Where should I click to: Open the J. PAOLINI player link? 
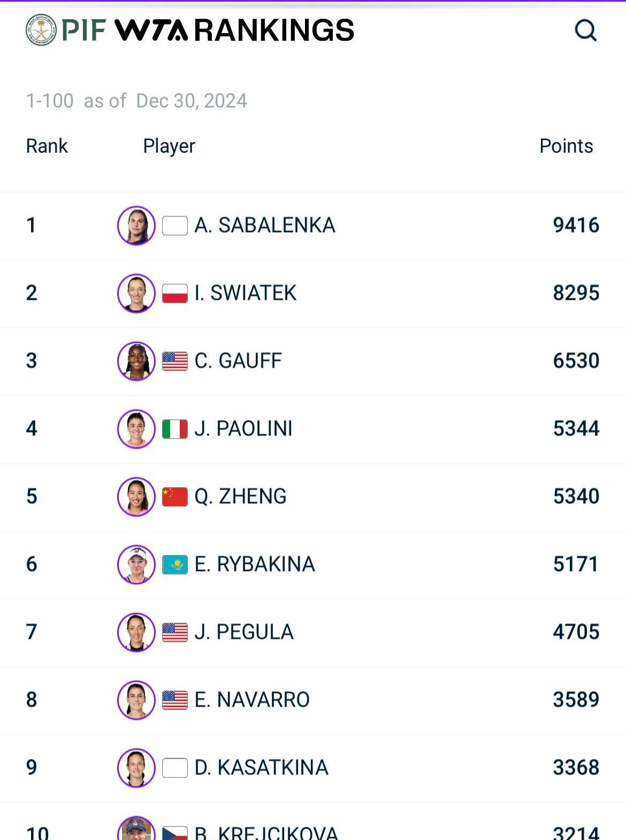(243, 429)
